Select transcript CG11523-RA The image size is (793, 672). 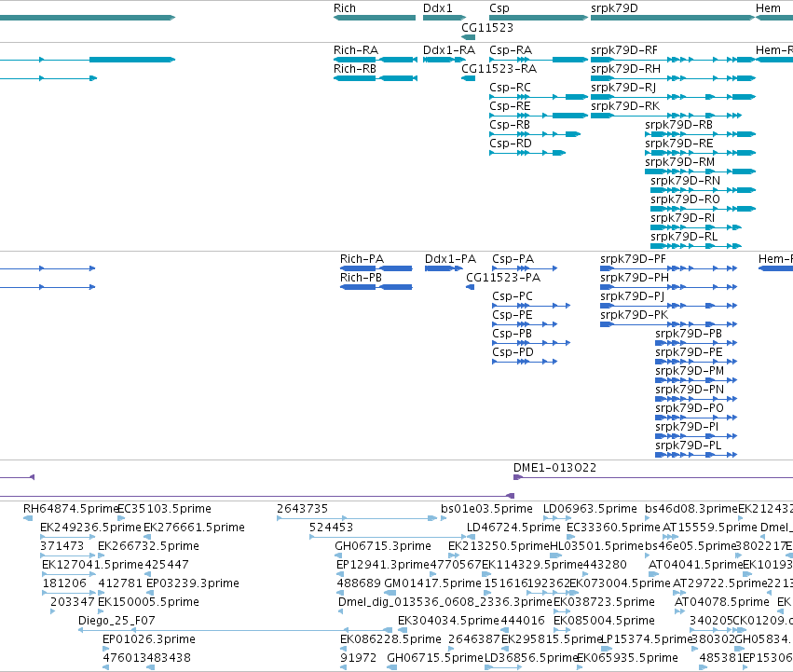(x=499, y=69)
